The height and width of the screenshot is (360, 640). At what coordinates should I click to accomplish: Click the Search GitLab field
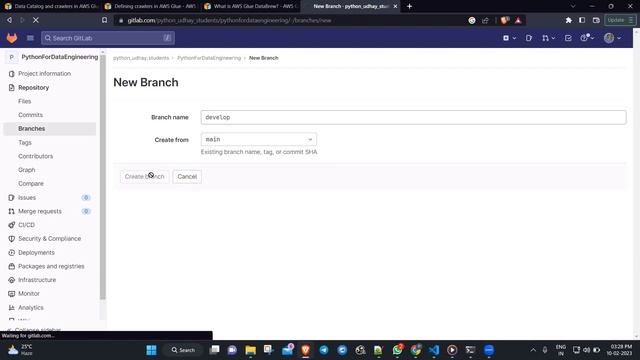108,38
